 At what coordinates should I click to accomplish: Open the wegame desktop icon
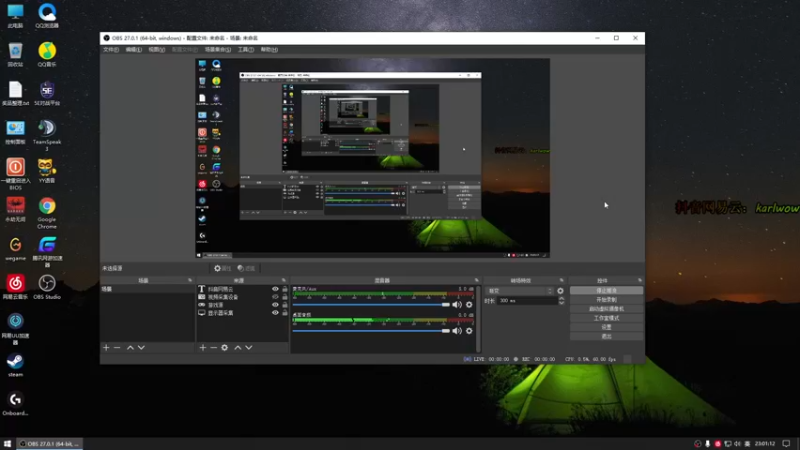coord(15,249)
